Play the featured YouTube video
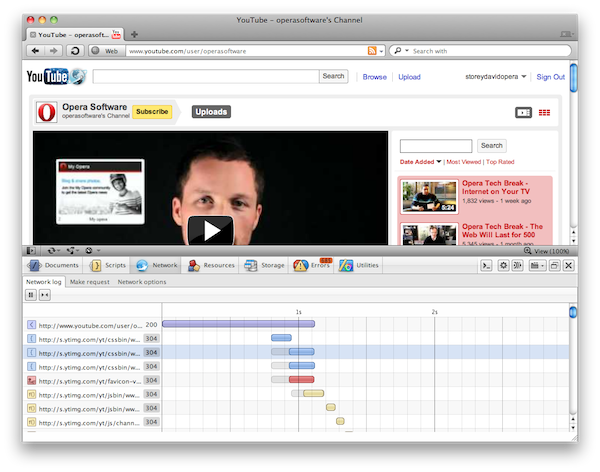The height and width of the screenshot is (472, 600). 211,230
